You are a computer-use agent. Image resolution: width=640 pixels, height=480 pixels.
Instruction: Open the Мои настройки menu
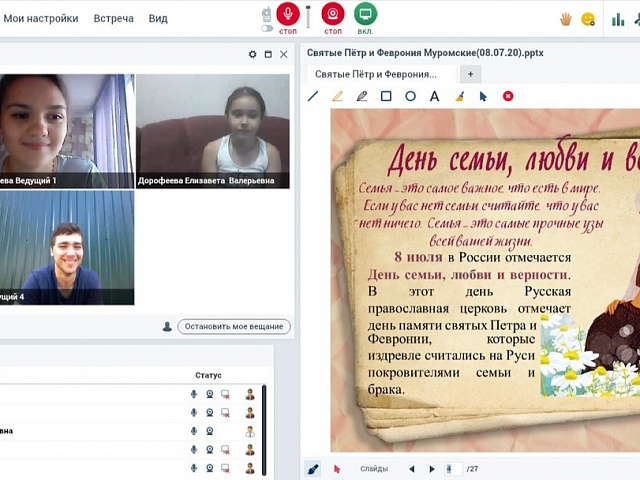click(40, 18)
